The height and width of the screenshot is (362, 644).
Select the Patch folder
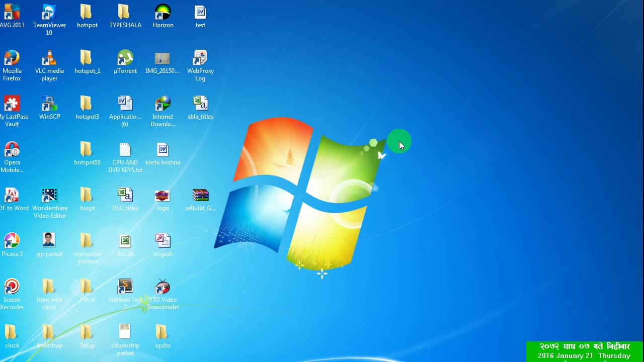pos(87,291)
